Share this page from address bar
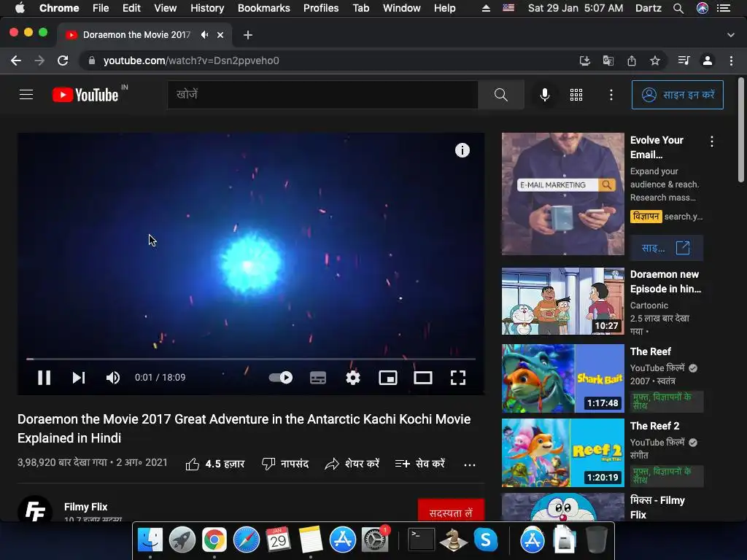Screen dimensions: 747x560 point(631,61)
